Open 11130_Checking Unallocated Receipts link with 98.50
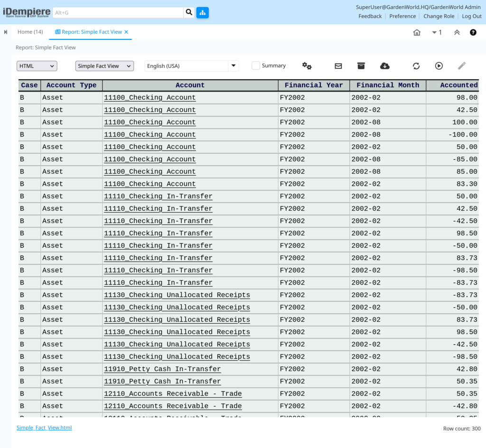The height and width of the screenshot is (448, 486). tap(177, 332)
